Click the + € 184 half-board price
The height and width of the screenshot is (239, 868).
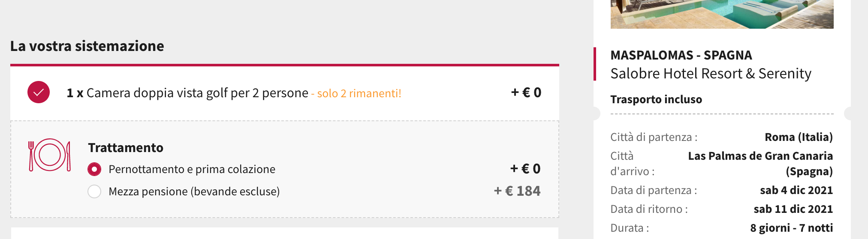[517, 191]
